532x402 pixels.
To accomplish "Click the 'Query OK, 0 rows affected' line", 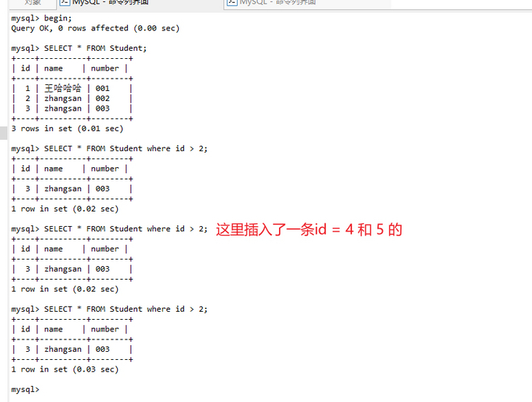I will (x=95, y=28).
